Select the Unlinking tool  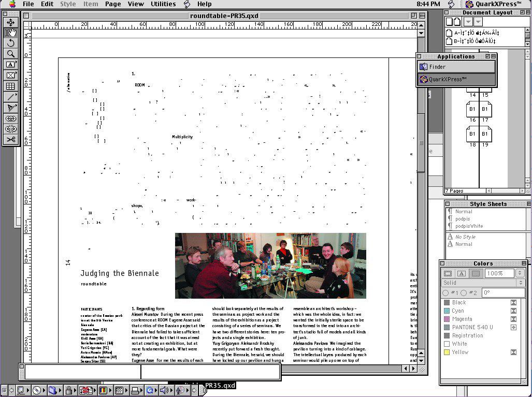[x=10, y=129]
